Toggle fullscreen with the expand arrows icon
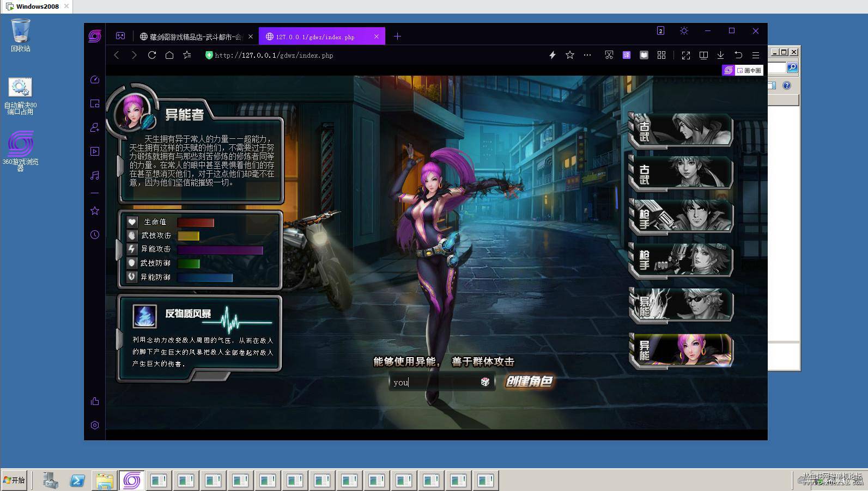Image resolution: width=868 pixels, height=491 pixels. pyautogui.click(x=686, y=55)
